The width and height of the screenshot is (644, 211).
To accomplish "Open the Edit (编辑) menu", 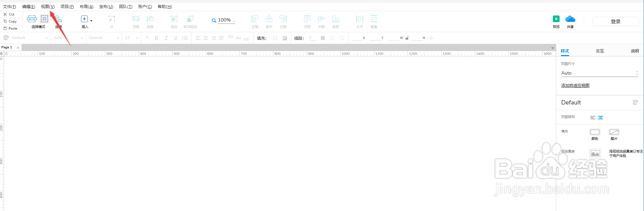I will point(29,7).
